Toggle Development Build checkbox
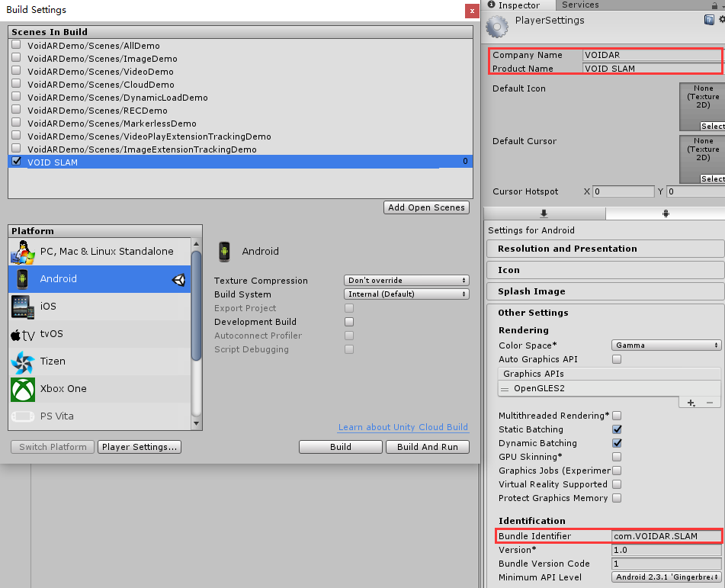This screenshot has width=725, height=588. [349, 322]
